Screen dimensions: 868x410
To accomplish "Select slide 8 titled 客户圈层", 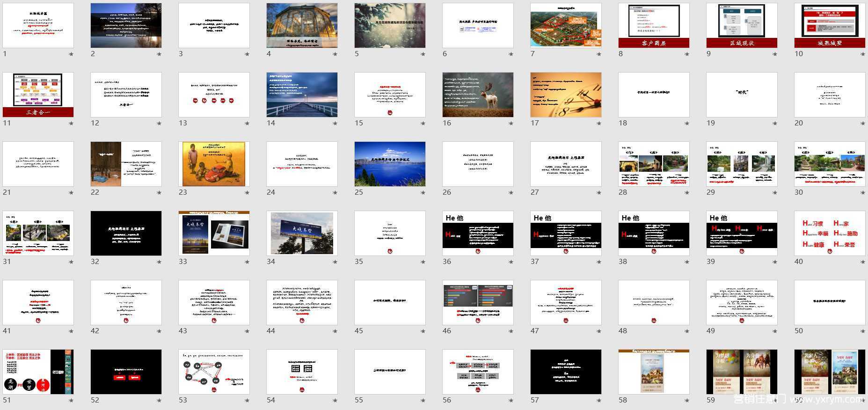I will (x=654, y=25).
